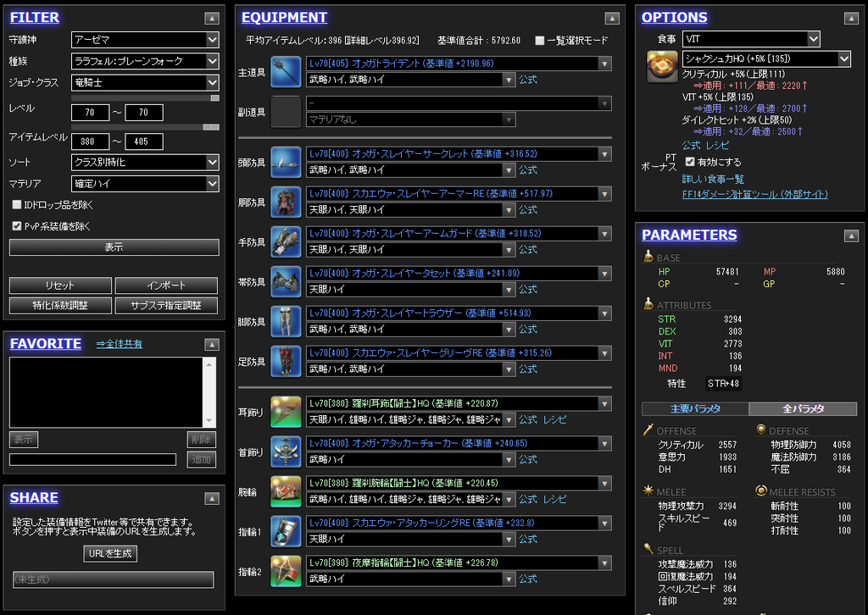
Task: Switch to the 主要パラメタ tab
Action: (x=695, y=408)
